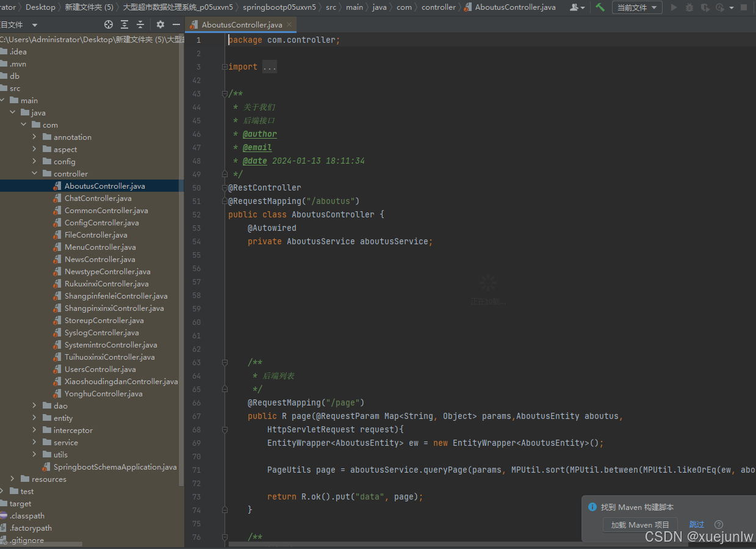Open project panel gear settings
Image resolution: width=756 pixels, height=549 pixels.
click(x=160, y=24)
